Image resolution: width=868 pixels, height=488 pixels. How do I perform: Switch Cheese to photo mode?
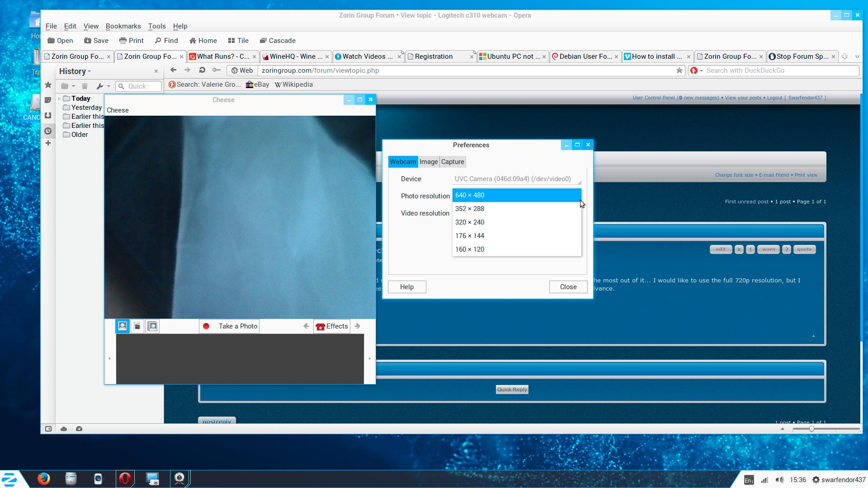point(123,326)
